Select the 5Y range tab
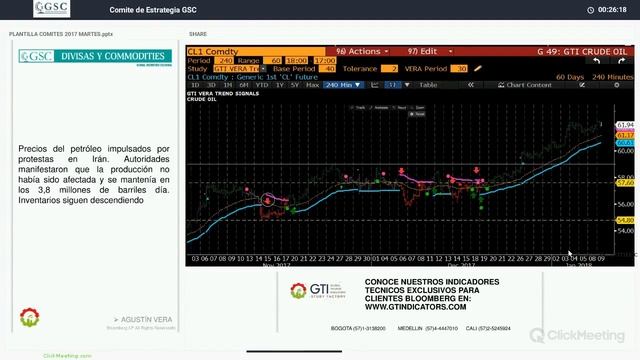The width and height of the screenshot is (640, 360). [x=295, y=85]
